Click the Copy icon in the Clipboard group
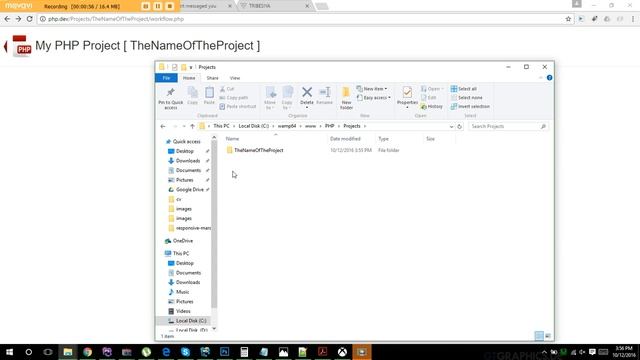 193,93
